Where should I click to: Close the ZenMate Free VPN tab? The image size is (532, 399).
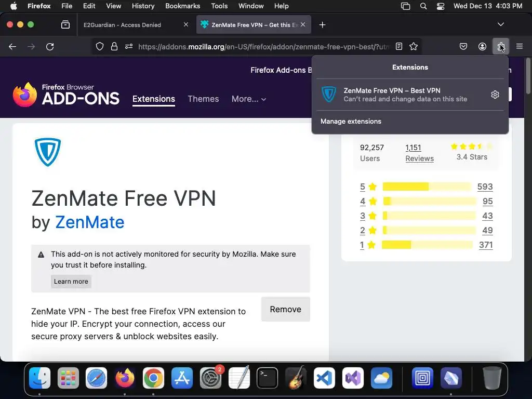click(303, 24)
